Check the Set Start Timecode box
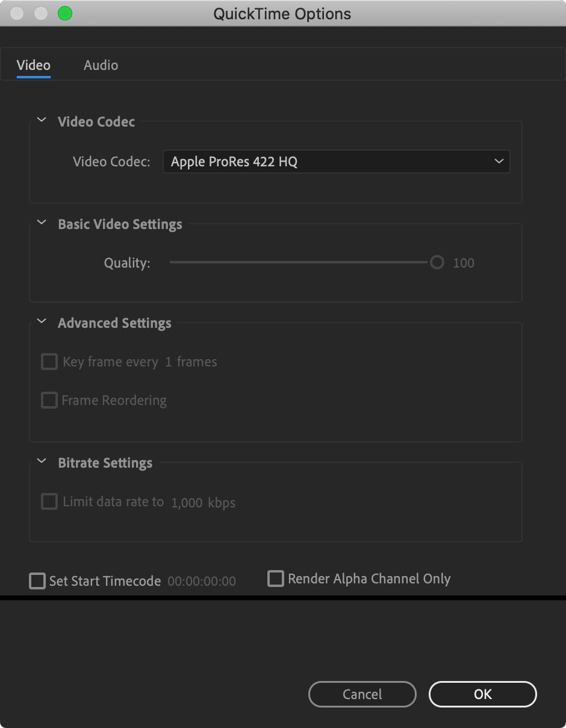This screenshot has width=566, height=728. click(x=37, y=581)
